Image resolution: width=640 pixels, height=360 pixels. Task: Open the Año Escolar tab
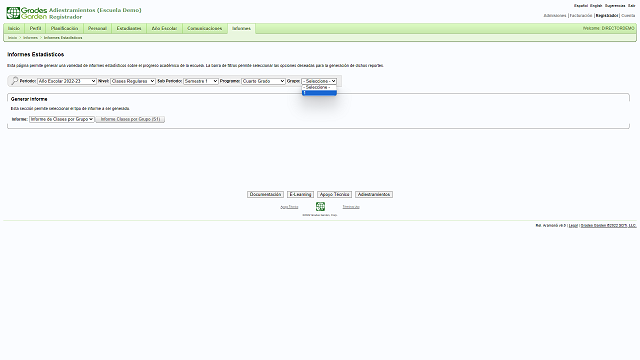pyautogui.click(x=164, y=29)
